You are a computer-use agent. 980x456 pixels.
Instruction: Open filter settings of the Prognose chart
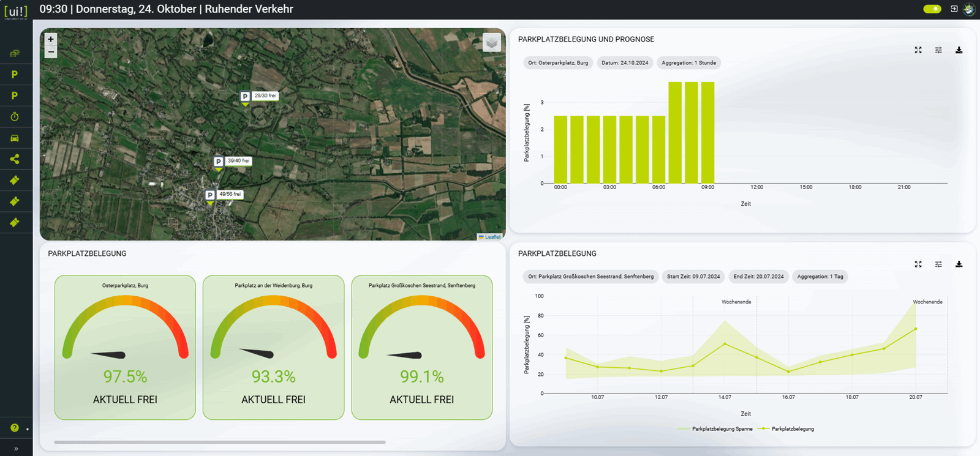tap(938, 50)
